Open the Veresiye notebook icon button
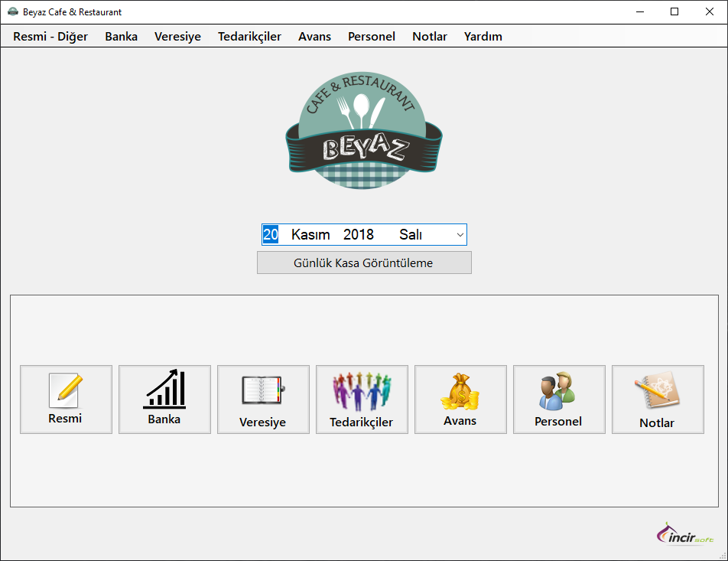The width and height of the screenshot is (728, 561). [x=263, y=400]
